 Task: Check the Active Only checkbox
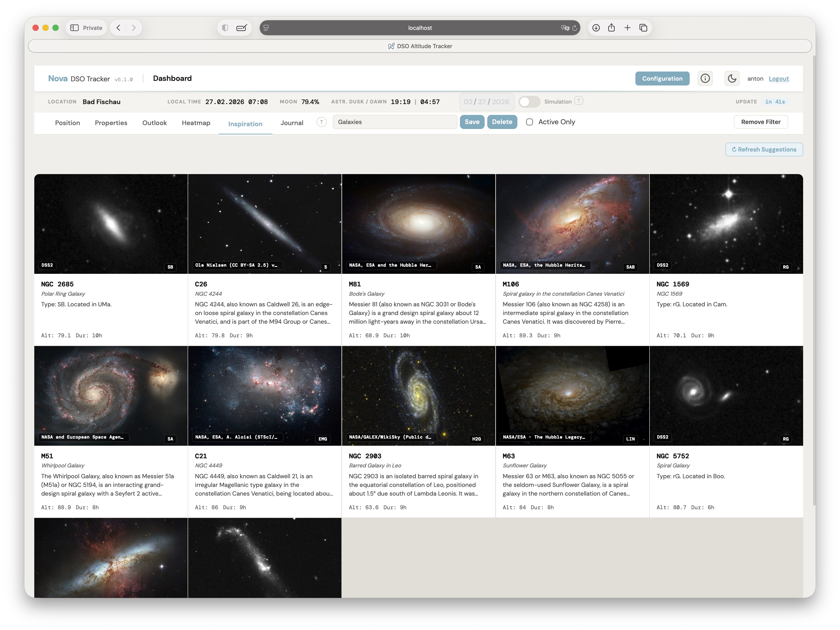529,122
